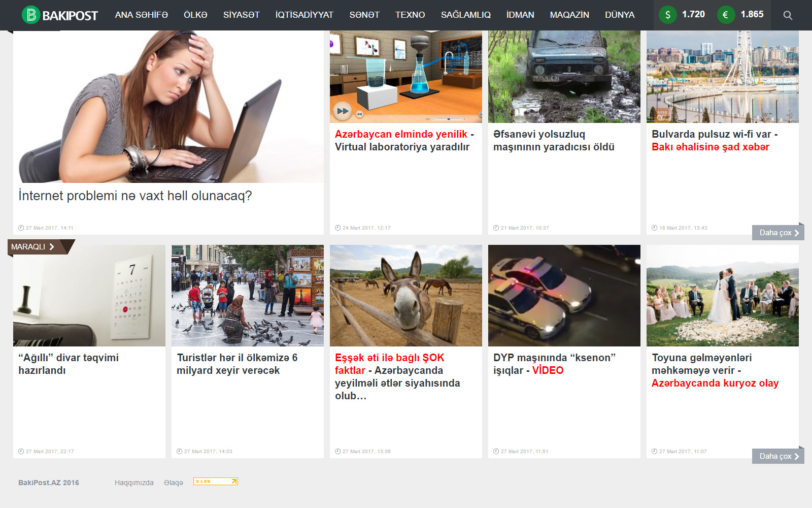Open the wedding ceremony photo thumbnail
Screen dimensions: 812x508
(x=723, y=296)
